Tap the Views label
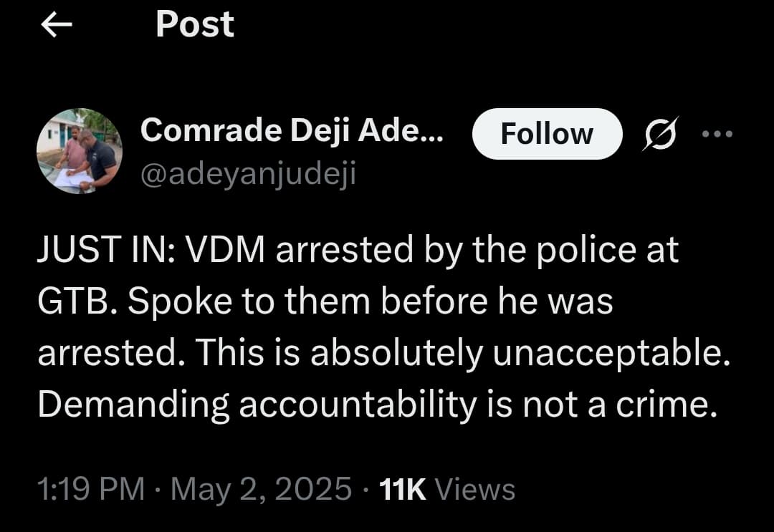774x532 pixels. (x=475, y=489)
